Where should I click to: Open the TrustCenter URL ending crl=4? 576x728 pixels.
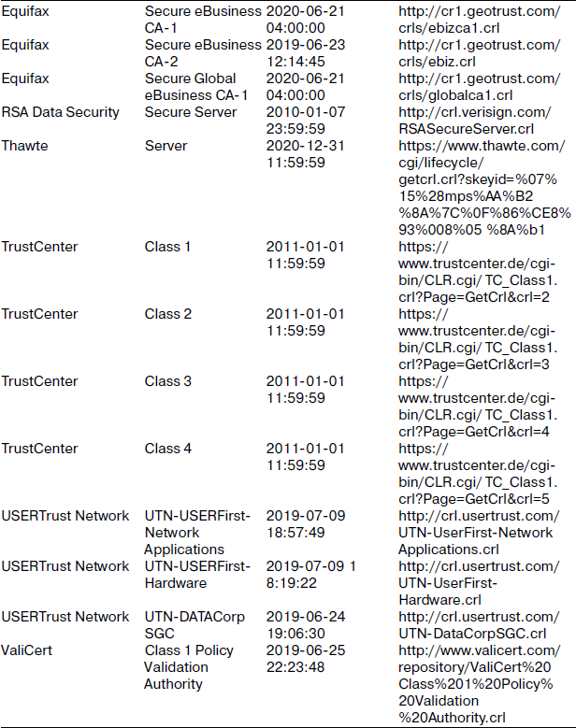(478, 407)
